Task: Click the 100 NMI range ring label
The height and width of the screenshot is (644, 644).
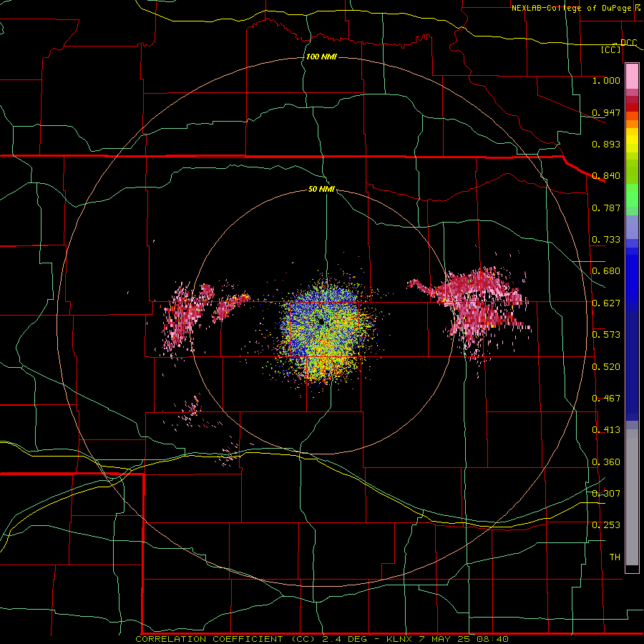Action: 321,57
